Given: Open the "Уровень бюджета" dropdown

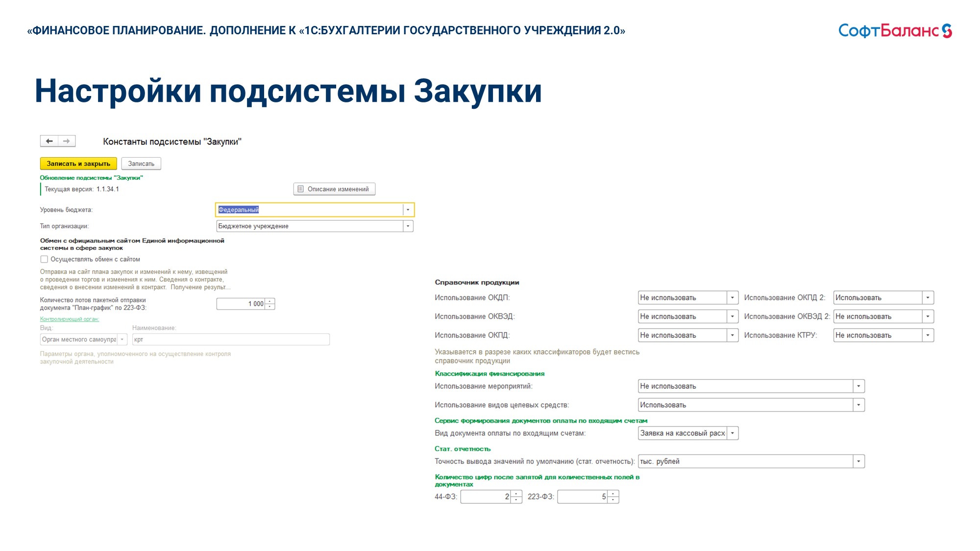Looking at the screenshot, I should point(408,210).
